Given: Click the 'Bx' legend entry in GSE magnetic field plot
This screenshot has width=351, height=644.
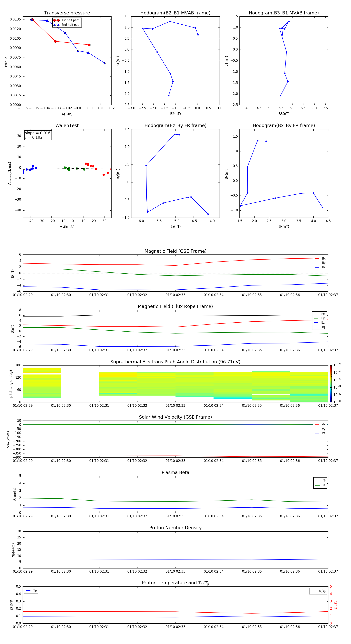Looking at the screenshot, I should tap(320, 259).
